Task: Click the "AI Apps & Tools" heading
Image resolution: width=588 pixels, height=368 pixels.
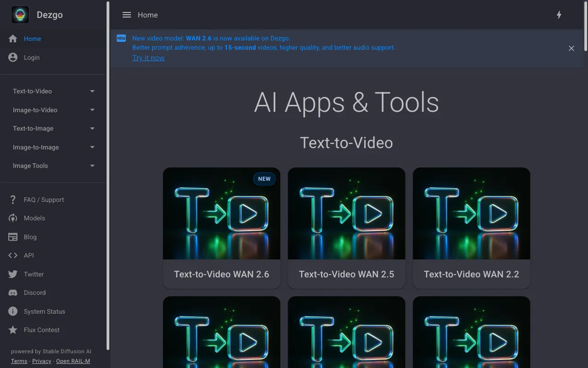Action: tap(346, 102)
